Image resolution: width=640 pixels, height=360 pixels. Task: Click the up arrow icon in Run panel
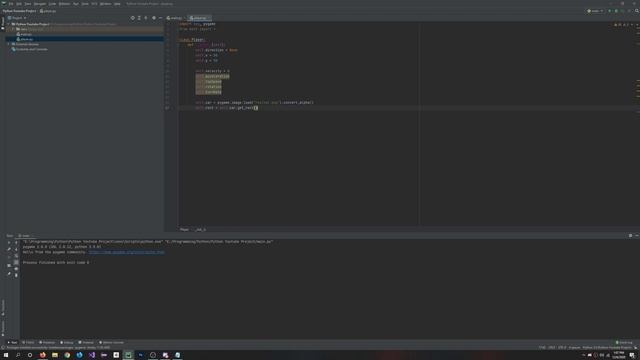click(16, 242)
